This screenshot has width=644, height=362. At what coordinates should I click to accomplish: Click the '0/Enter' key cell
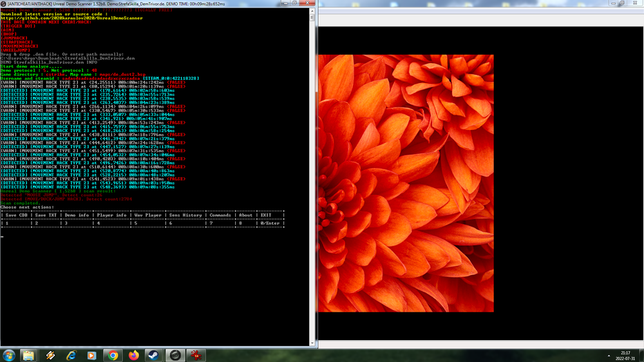pyautogui.click(x=270, y=223)
